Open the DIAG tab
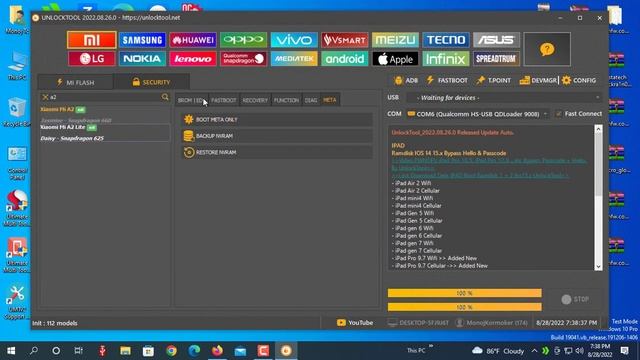640x360 pixels. 311,100
